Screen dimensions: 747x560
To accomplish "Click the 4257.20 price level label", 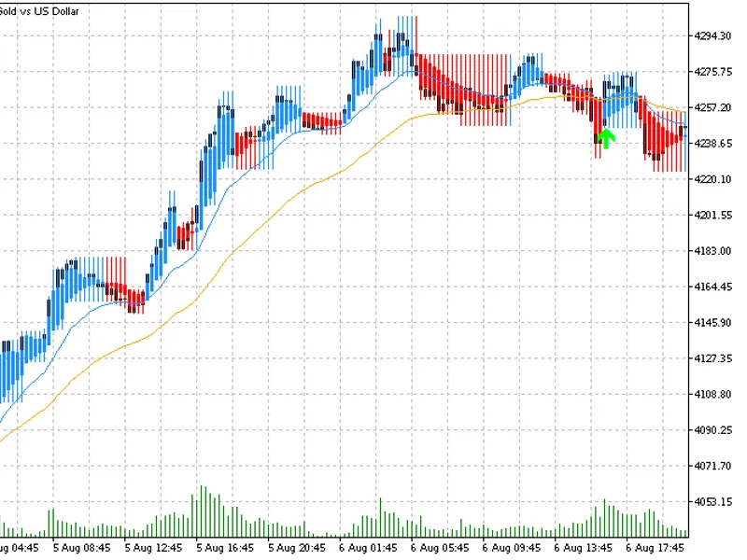I will pyautogui.click(x=712, y=107).
